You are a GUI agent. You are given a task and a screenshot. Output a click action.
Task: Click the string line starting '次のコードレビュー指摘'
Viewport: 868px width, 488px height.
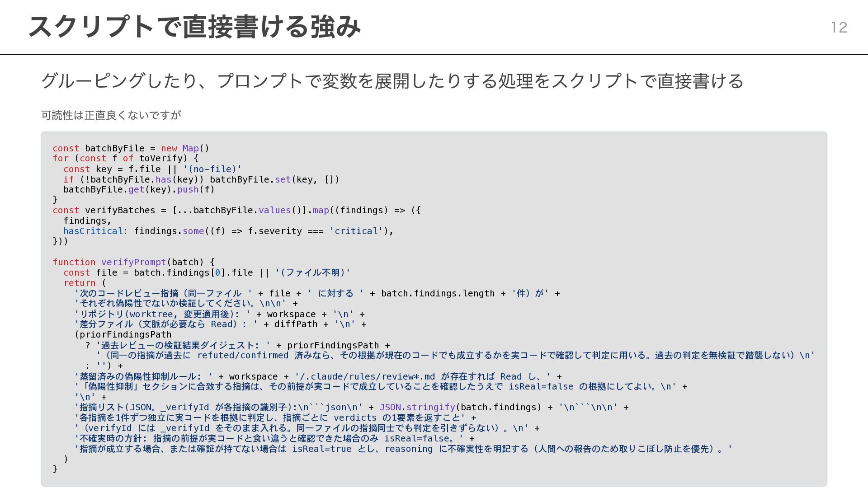317,294
